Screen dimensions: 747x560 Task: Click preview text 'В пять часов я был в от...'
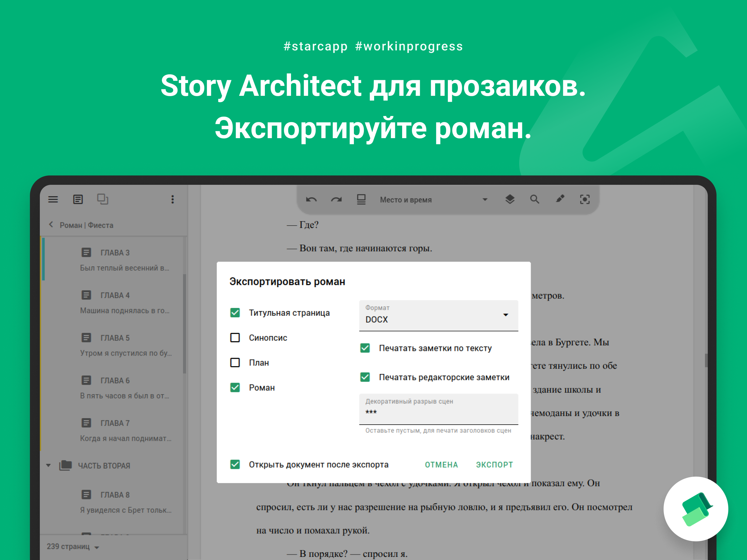[125, 396]
